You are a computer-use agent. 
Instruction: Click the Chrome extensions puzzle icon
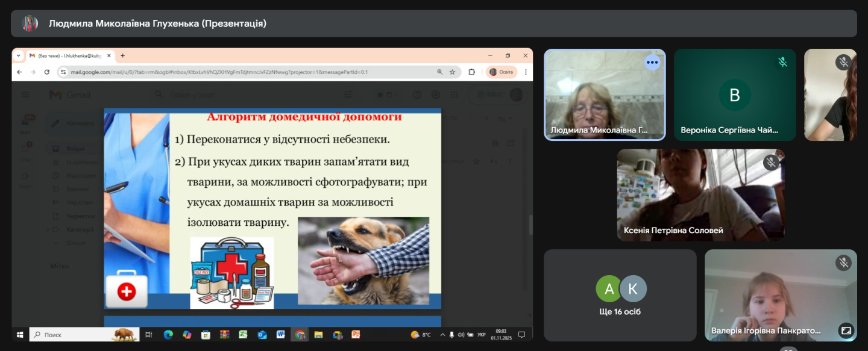(472, 72)
